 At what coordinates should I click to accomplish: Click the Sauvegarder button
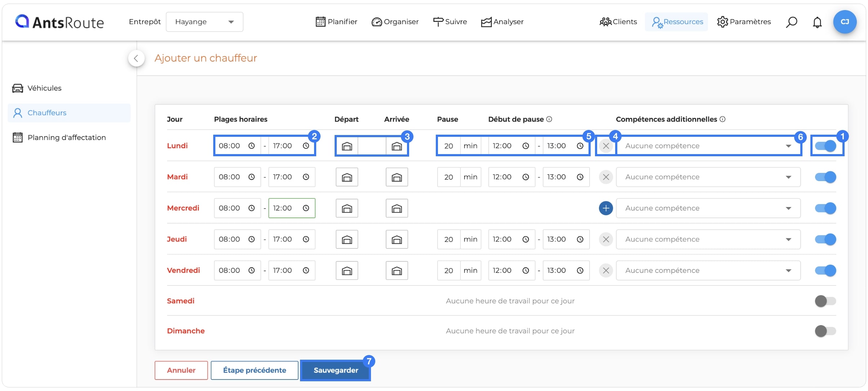(336, 370)
